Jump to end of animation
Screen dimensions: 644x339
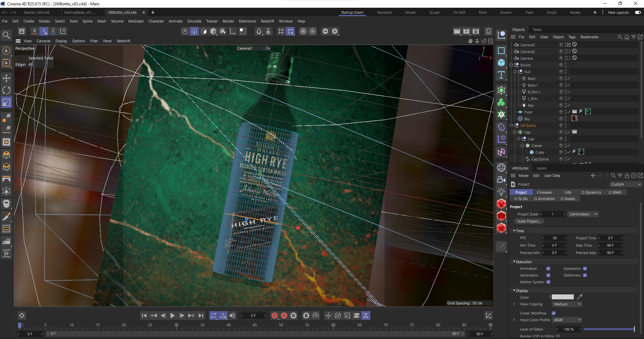201,316
